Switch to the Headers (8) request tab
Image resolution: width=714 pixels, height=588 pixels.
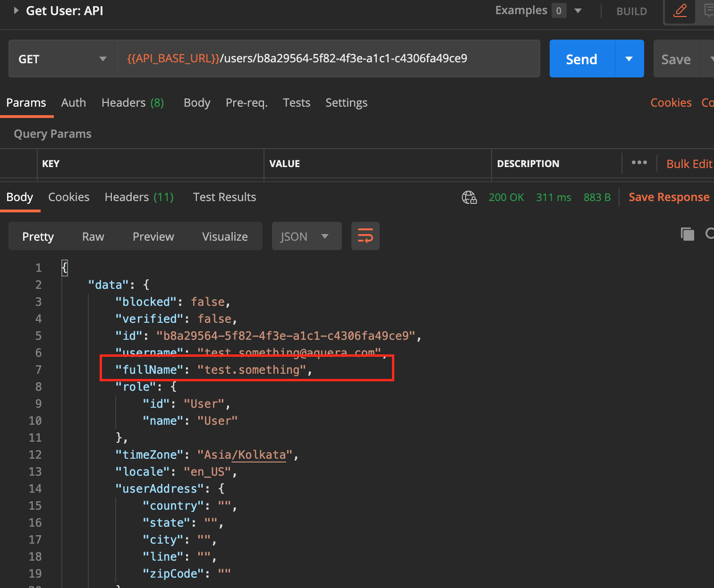133,103
